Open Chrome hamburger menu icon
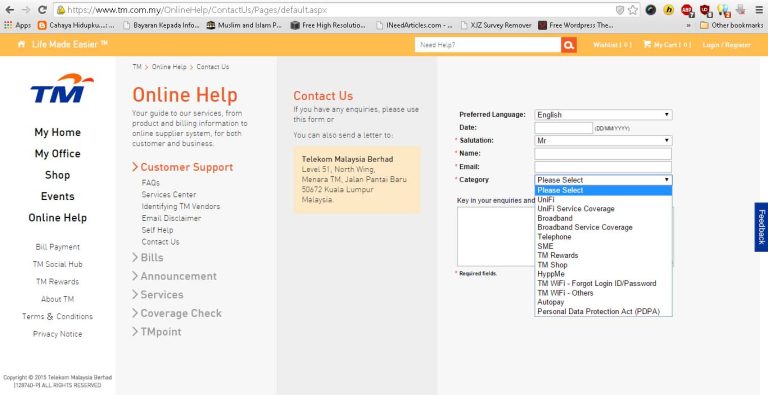The image size is (768, 395). pos(759,10)
